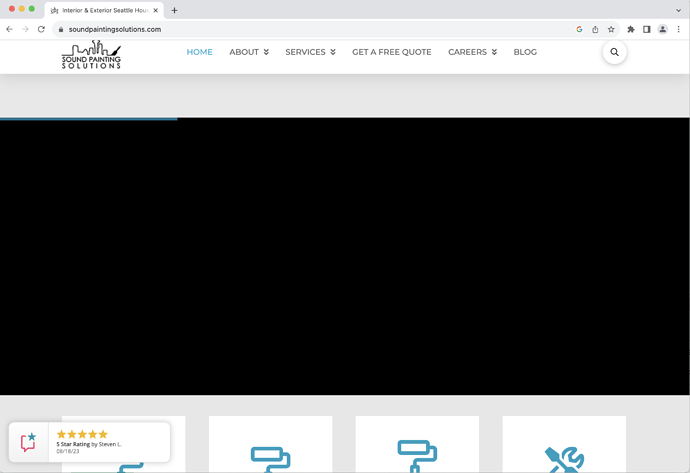Select the Interior & Exterior Seattle browser tab
Viewport: 690px width, 473px height.
(104, 10)
